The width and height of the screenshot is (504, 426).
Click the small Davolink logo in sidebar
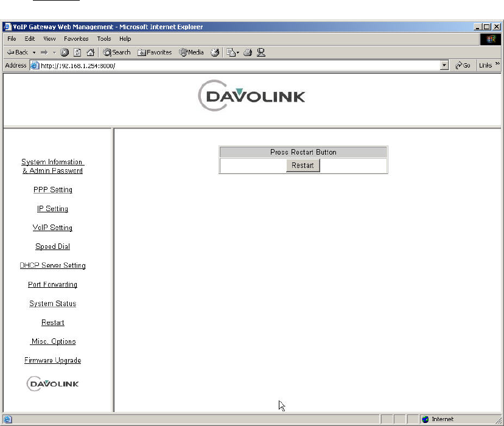tap(52, 383)
